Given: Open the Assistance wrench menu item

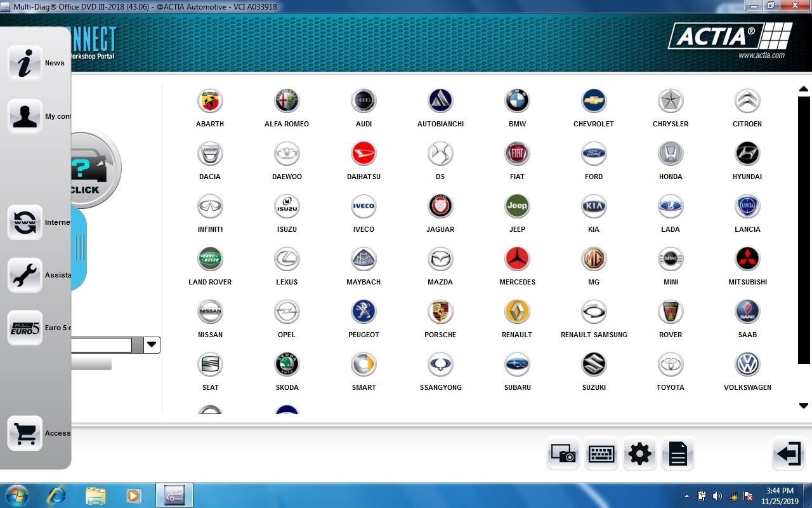Looking at the screenshot, I should [25, 275].
